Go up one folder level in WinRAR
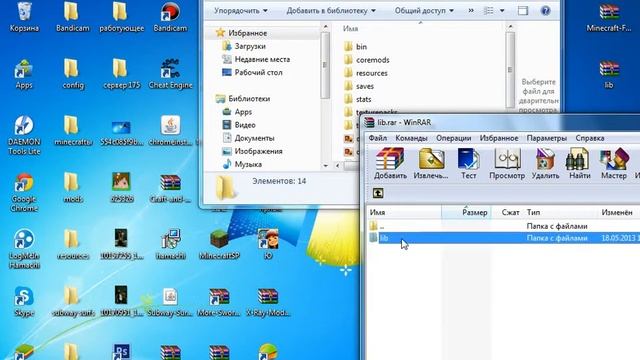 pyautogui.click(x=378, y=193)
